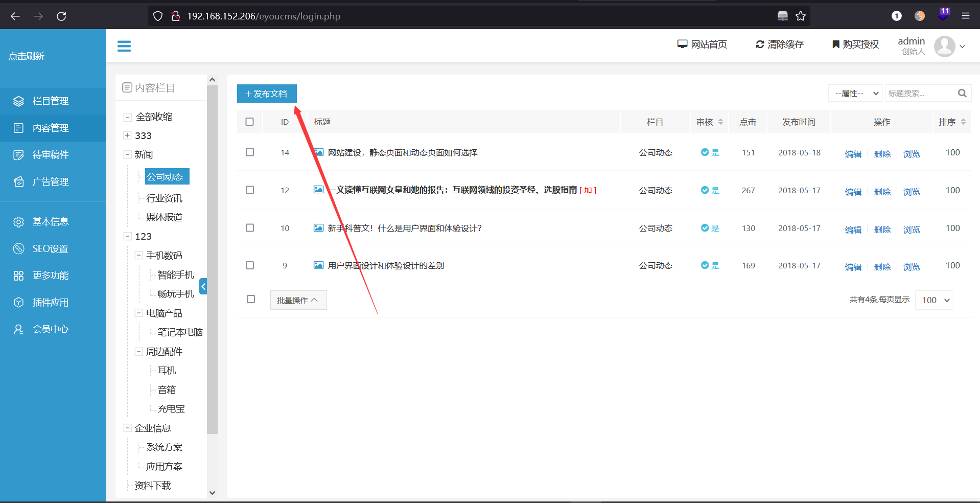Click 浏览 for article ID 9

tap(912, 267)
